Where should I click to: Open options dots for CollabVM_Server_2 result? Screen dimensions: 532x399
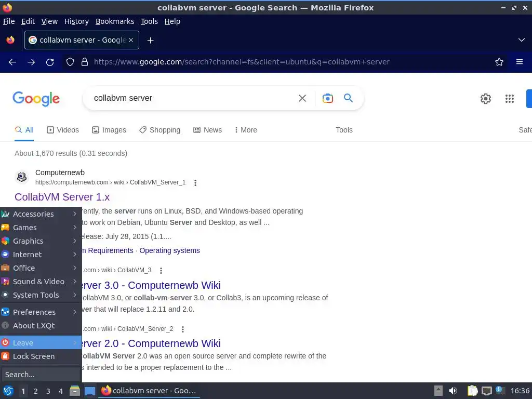coord(182,329)
